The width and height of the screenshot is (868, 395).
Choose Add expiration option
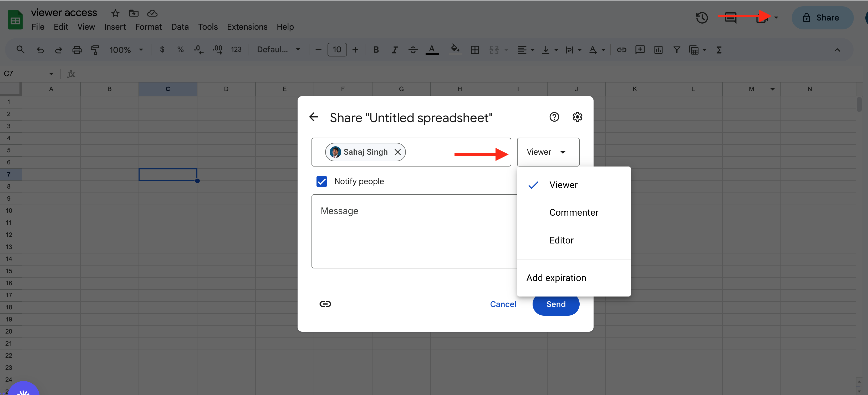click(x=574, y=278)
